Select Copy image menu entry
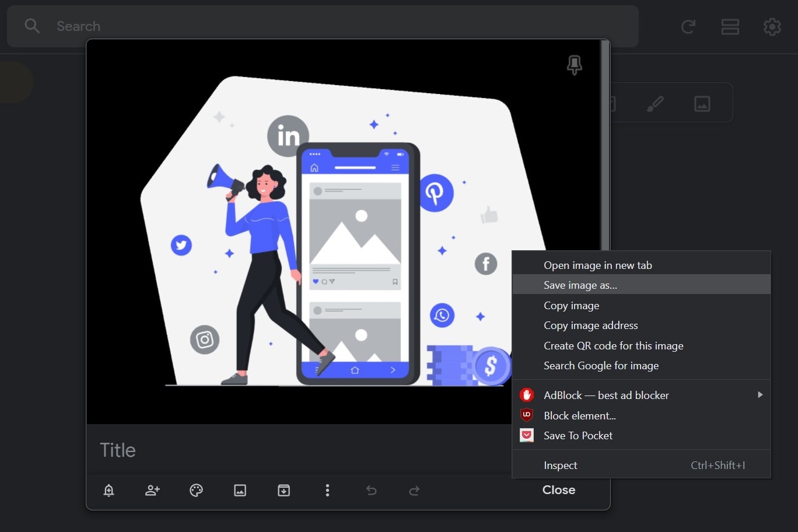Screen dimensions: 798x532 point(642,305)
